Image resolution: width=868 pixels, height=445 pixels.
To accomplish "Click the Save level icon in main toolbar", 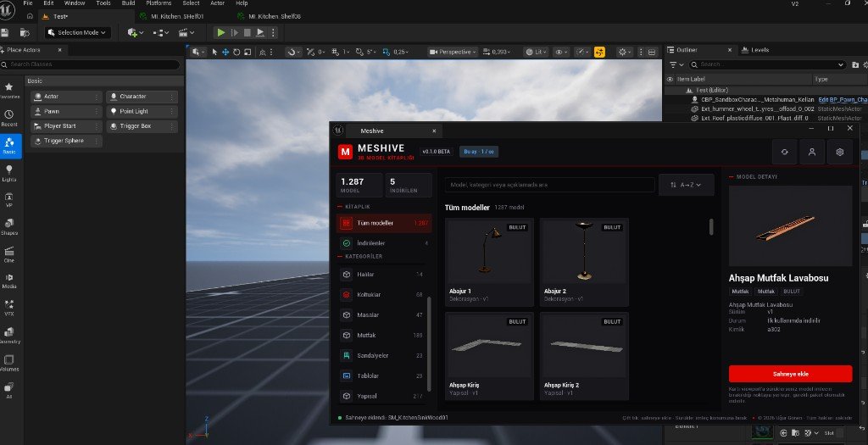I will 5,33.
